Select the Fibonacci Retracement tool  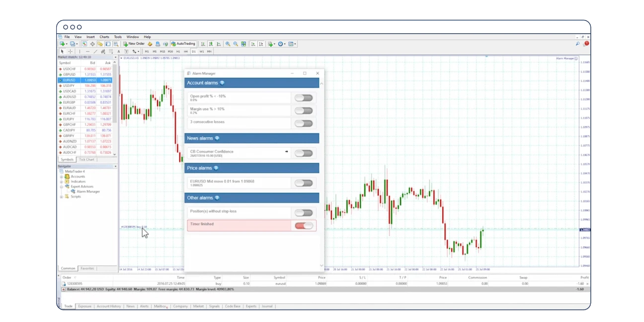click(111, 51)
